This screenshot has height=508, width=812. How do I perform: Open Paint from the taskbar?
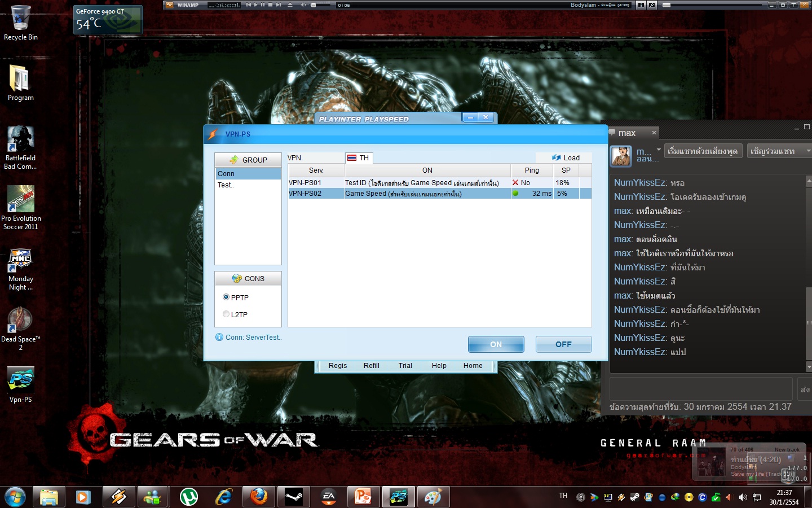[433, 497]
